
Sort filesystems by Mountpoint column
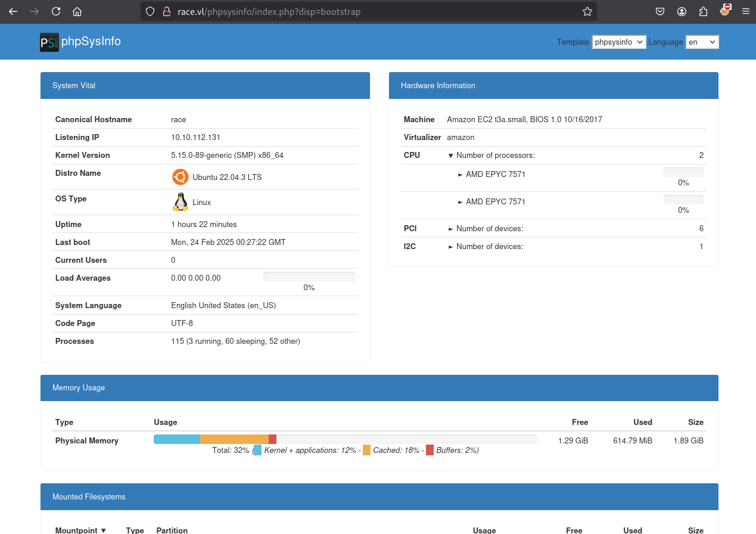pos(80,530)
